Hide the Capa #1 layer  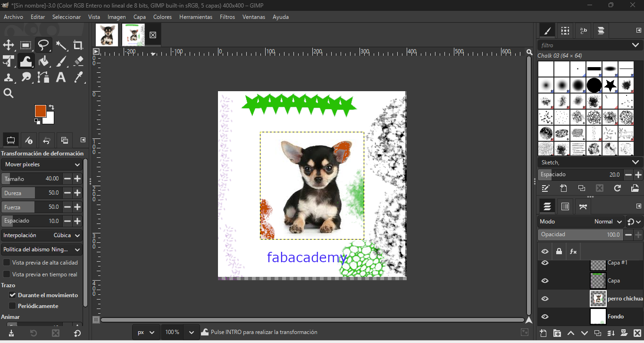[x=545, y=263]
